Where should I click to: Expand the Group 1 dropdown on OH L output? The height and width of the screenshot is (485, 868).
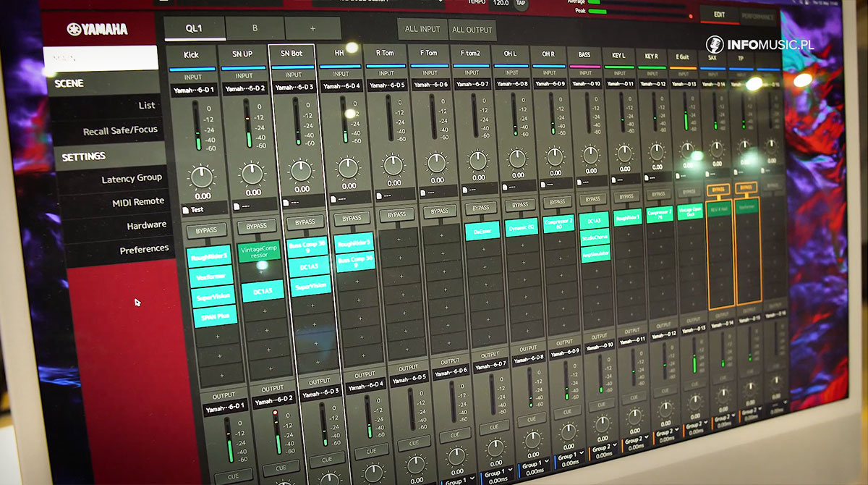[534, 464]
